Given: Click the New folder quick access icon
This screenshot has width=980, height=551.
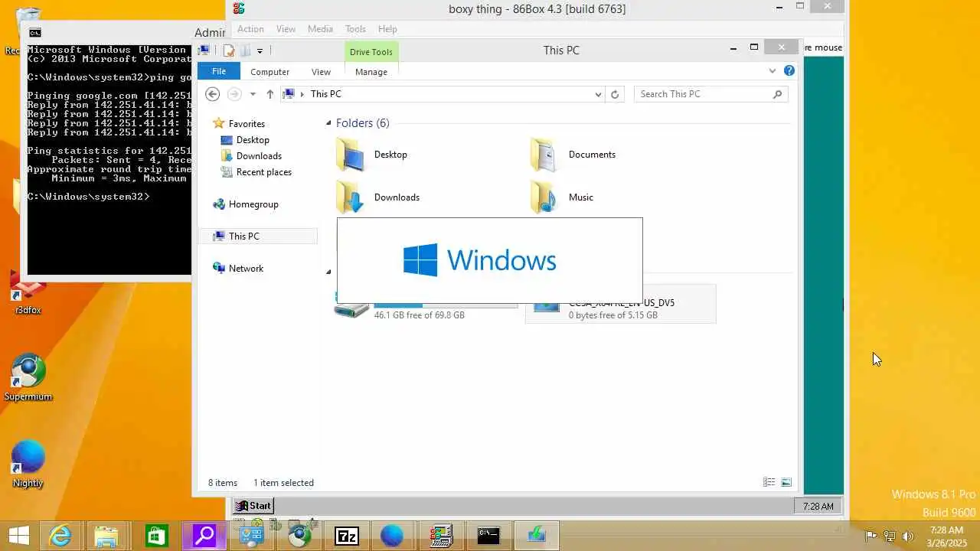Looking at the screenshot, I should click(x=245, y=51).
